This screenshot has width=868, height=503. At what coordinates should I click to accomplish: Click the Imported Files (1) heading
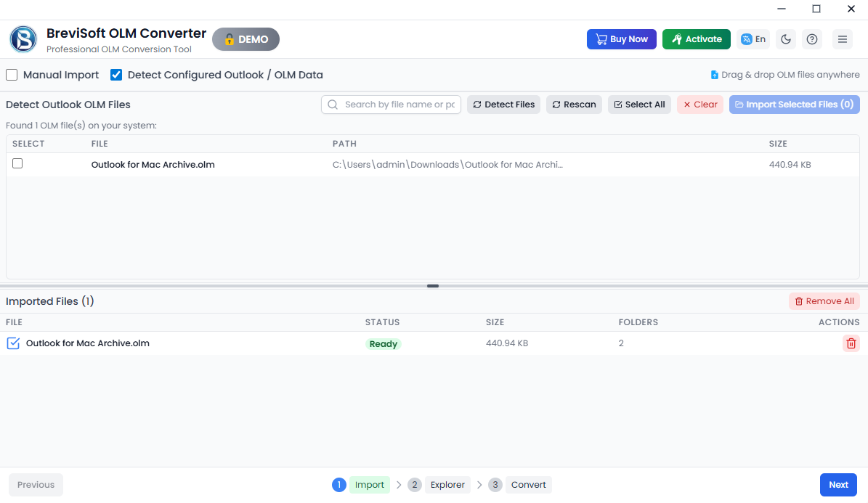click(50, 301)
